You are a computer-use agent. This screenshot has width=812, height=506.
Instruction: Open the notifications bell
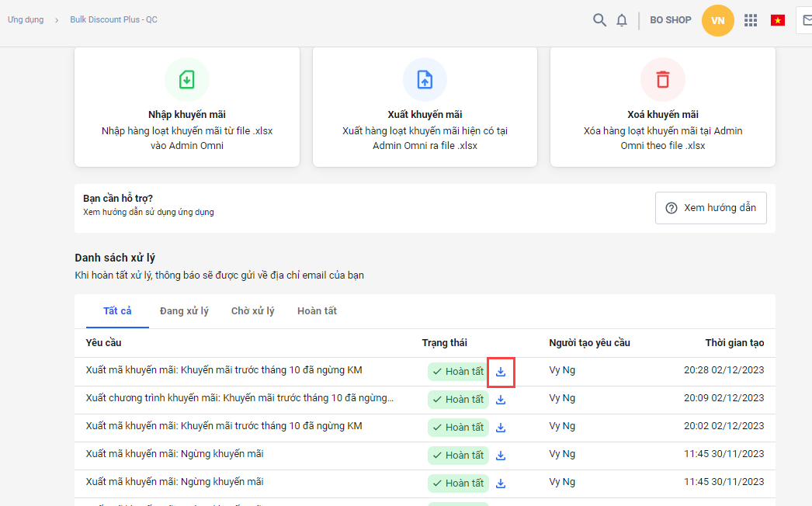[622, 20]
